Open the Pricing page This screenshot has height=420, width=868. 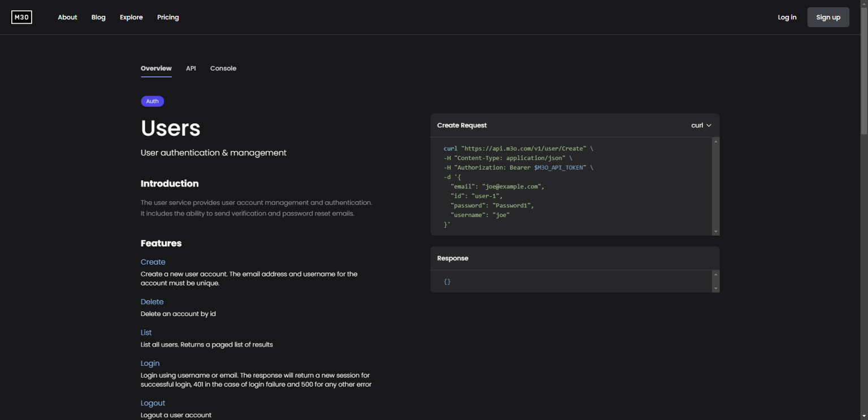(x=168, y=17)
